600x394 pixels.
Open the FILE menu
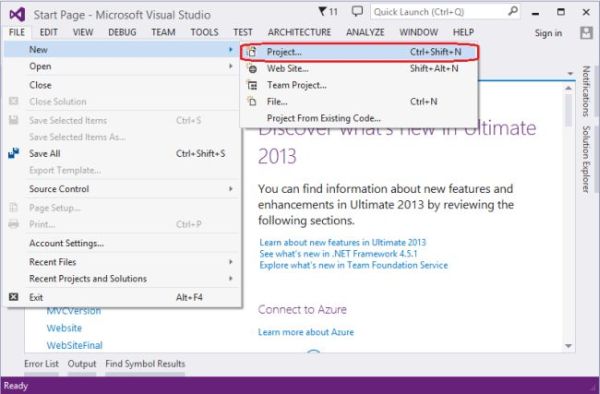tap(17, 33)
